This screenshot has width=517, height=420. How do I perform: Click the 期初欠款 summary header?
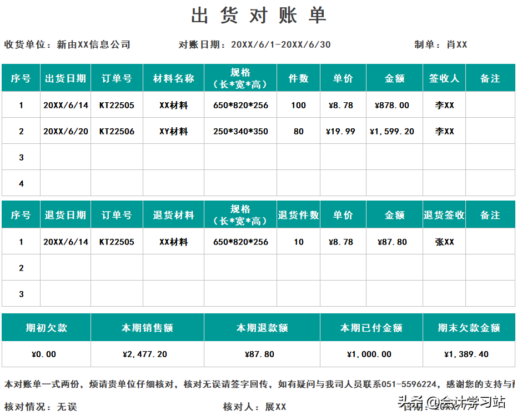pyautogui.click(x=46, y=328)
